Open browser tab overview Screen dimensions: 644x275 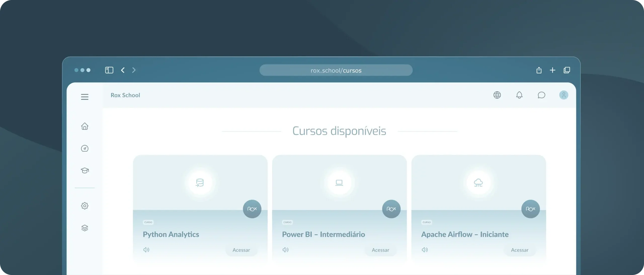567,70
